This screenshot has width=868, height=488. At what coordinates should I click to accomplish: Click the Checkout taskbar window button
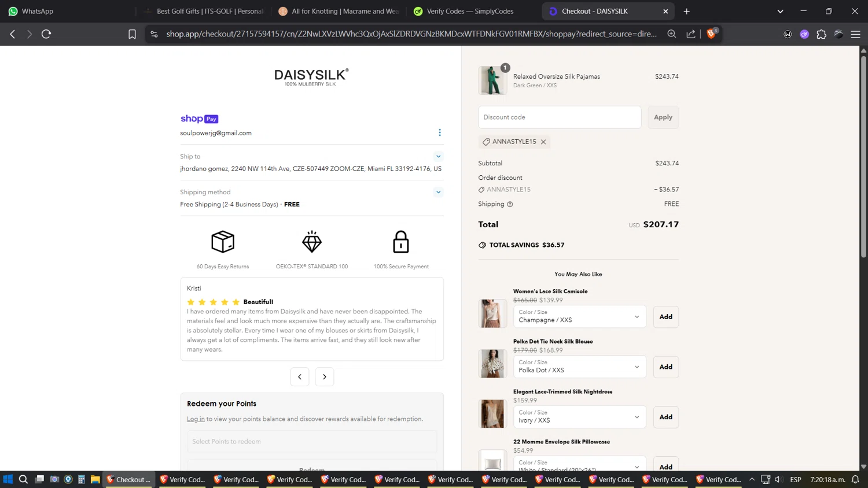(x=128, y=479)
